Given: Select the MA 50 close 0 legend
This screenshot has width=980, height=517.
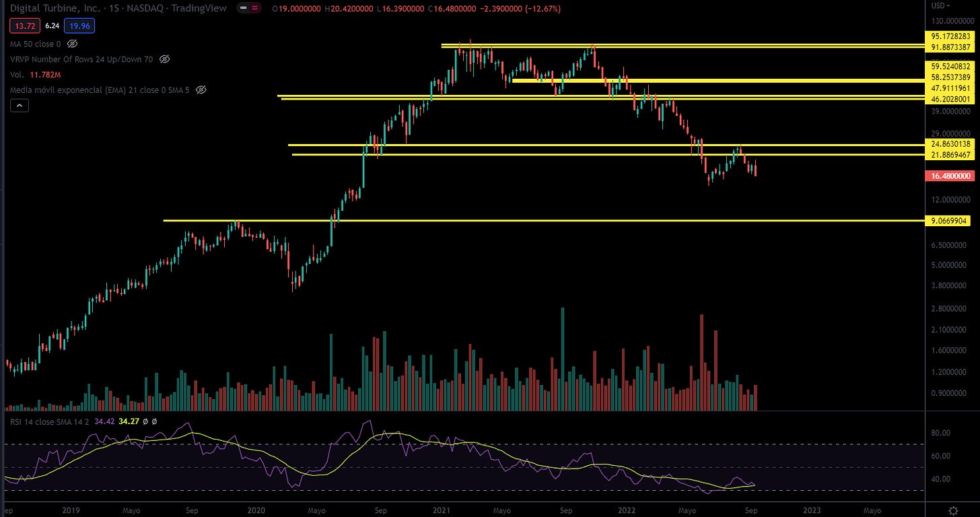Looking at the screenshot, I should 35,44.
